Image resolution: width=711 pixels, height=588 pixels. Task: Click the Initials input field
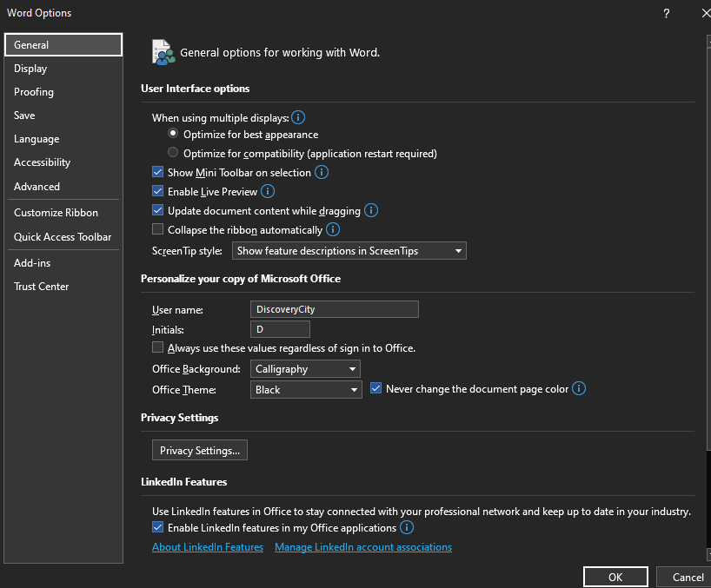point(280,329)
